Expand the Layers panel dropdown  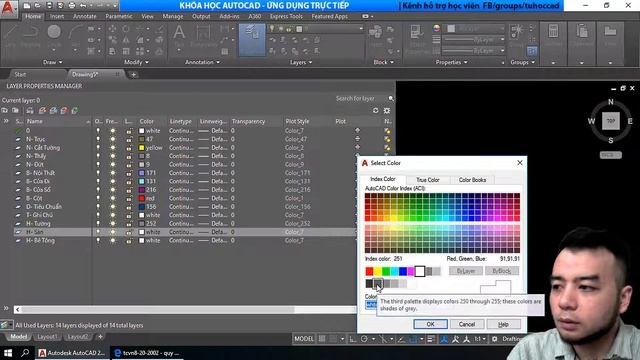coord(301,62)
